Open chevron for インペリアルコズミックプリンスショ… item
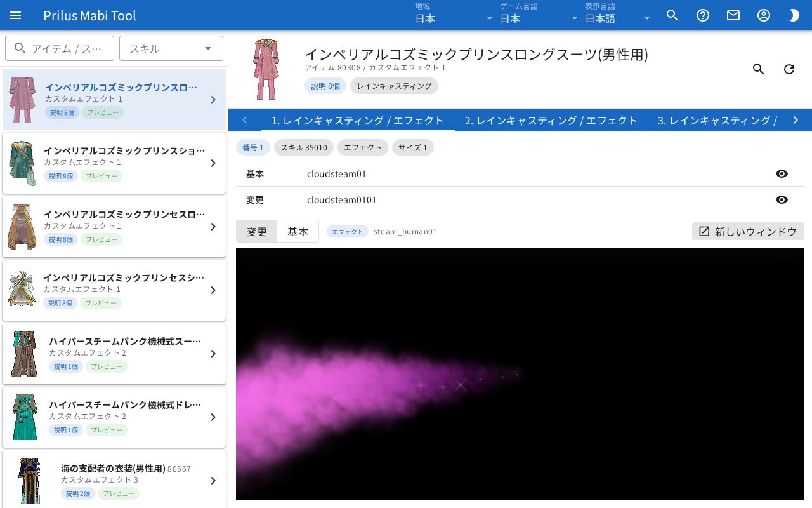 (213, 163)
